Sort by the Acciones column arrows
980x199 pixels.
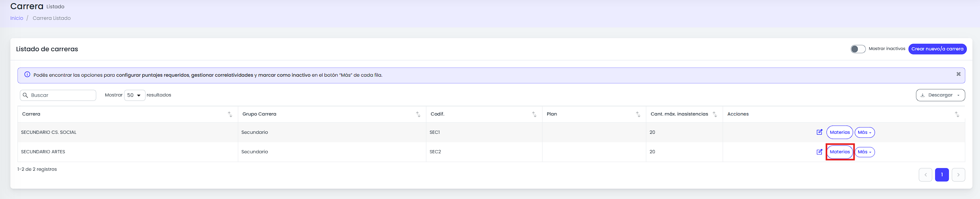(x=957, y=114)
